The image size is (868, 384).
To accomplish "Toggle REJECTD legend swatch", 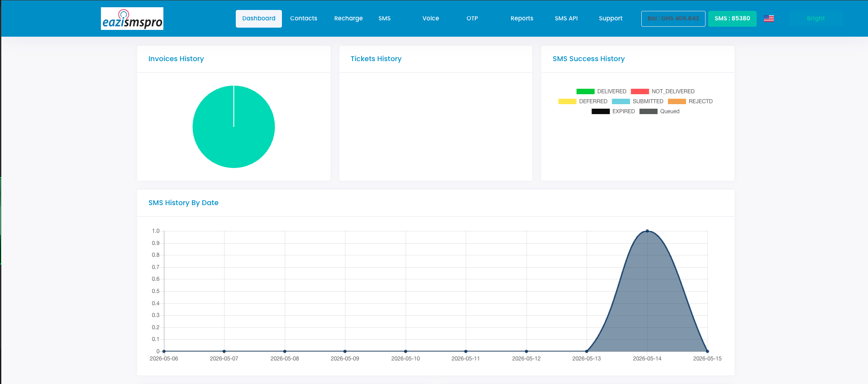I will (677, 101).
